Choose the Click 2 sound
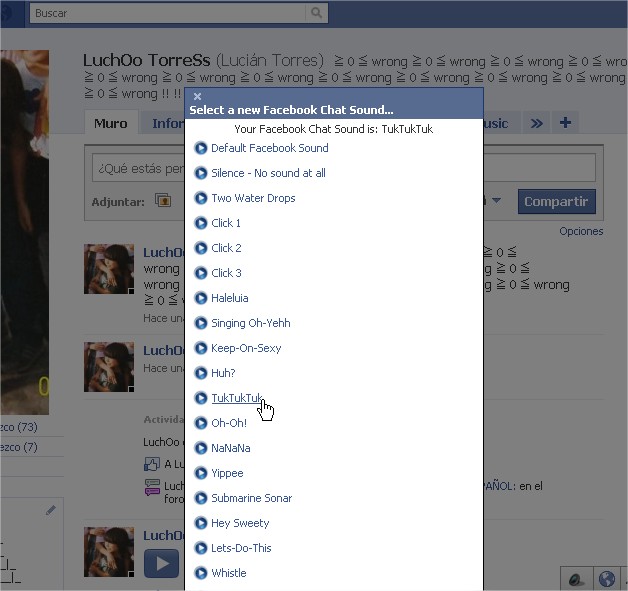This screenshot has width=628, height=591. point(226,248)
